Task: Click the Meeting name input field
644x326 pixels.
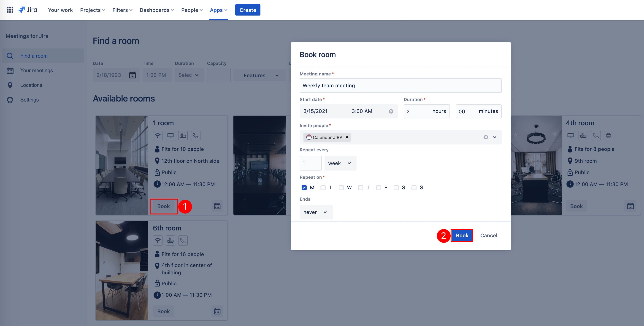Action: click(400, 86)
